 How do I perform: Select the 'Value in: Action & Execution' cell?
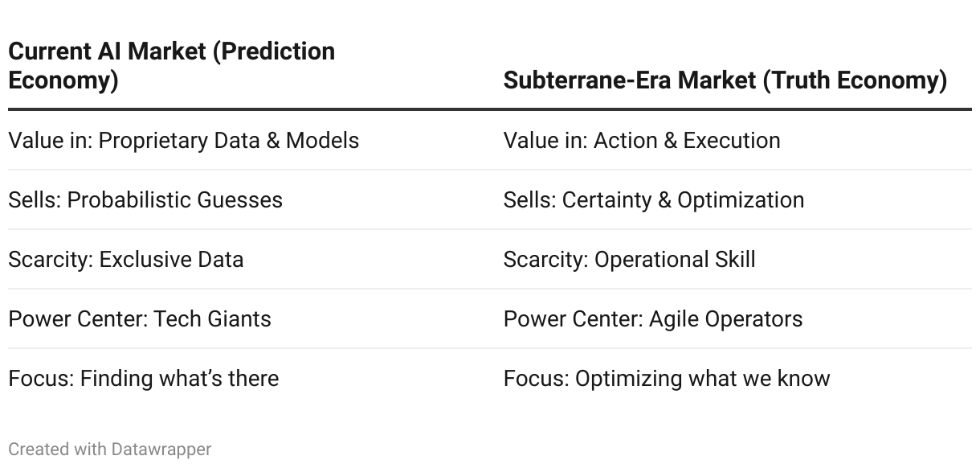tap(642, 140)
